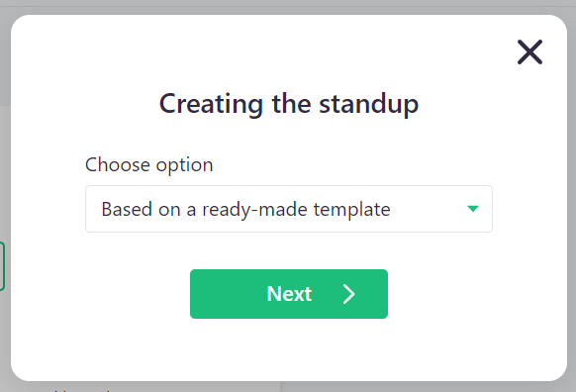This screenshot has width=576, height=392.
Task: Click the Choose option label
Action: pyautogui.click(x=149, y=164)
